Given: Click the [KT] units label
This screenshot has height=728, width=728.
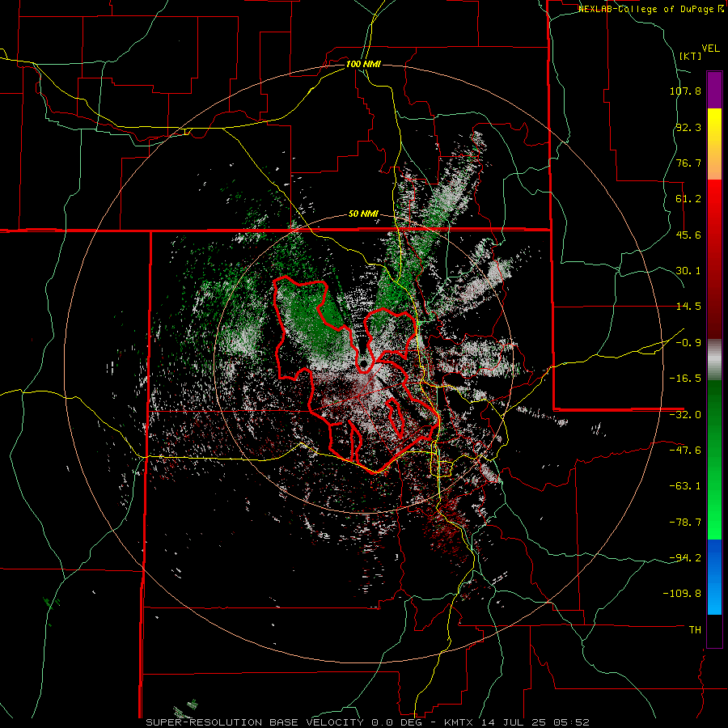Looking at the screenshot, I should [x=691, y=56].
